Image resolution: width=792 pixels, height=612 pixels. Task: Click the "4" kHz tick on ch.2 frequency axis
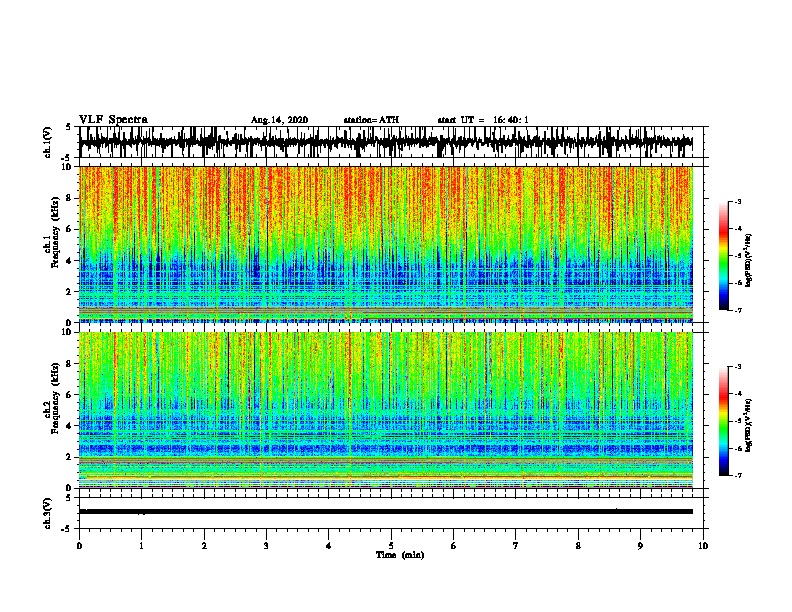coord(69,426)
